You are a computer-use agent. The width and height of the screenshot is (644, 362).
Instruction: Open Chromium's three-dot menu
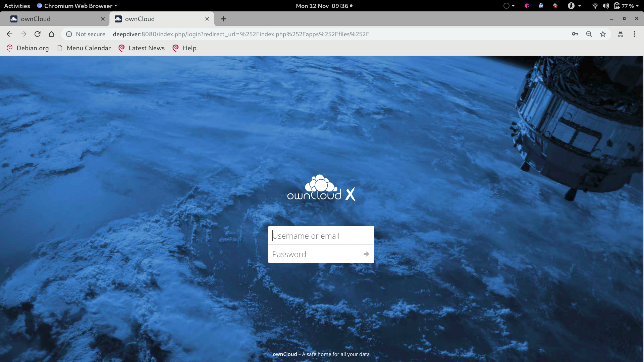click(x=634, y=34)
